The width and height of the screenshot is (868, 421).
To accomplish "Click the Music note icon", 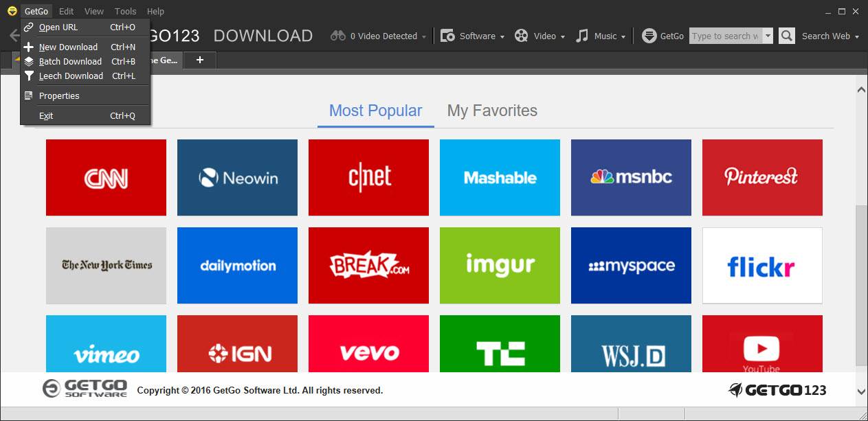I will tap(582, 36).
